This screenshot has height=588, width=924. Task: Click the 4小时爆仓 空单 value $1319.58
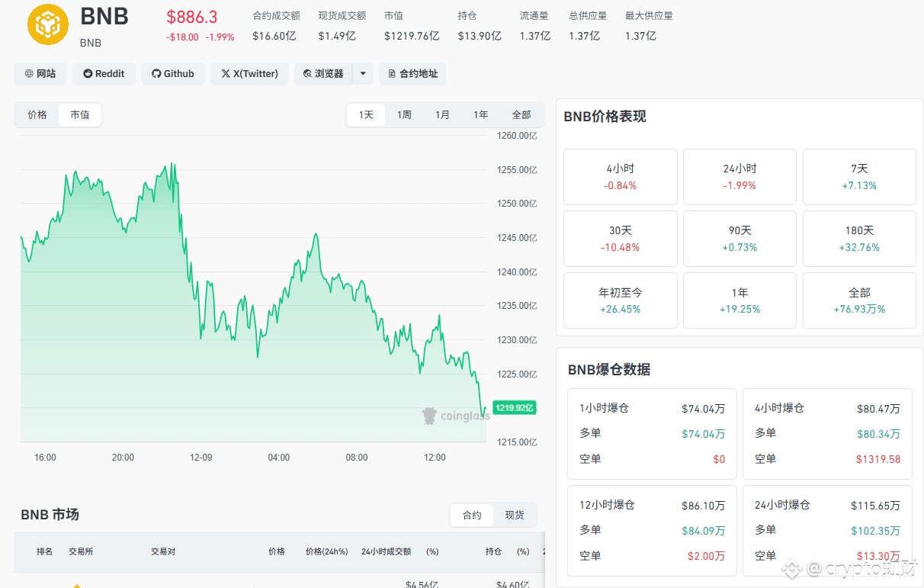[x=878, y=459]
